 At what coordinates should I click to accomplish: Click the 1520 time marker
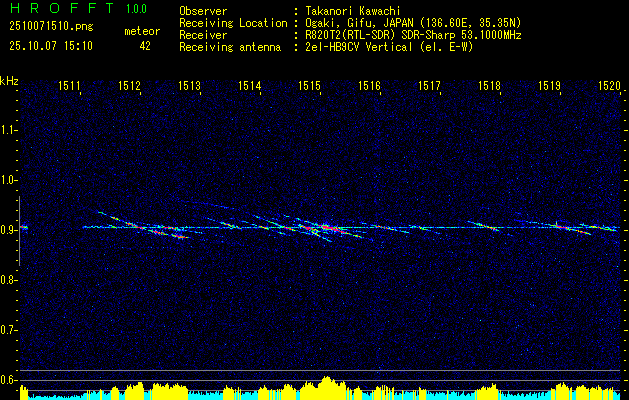pyautogui.click(x=610, y=85)
